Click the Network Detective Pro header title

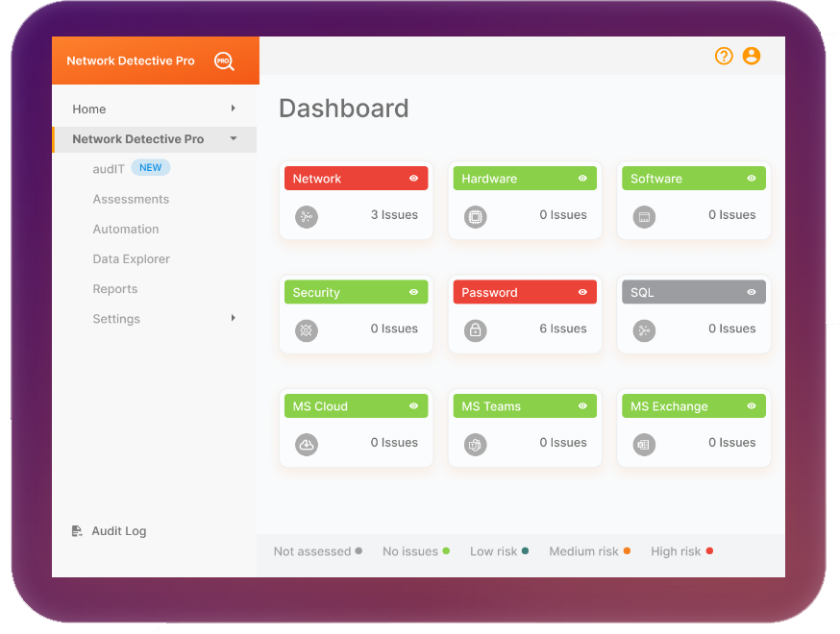130,61
